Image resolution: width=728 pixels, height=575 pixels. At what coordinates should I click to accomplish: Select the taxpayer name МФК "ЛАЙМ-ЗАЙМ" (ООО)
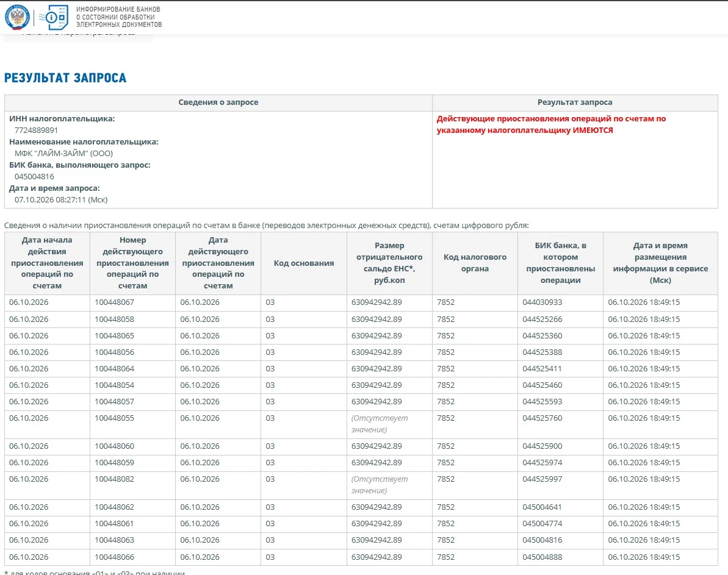click(x=63, y=154)
